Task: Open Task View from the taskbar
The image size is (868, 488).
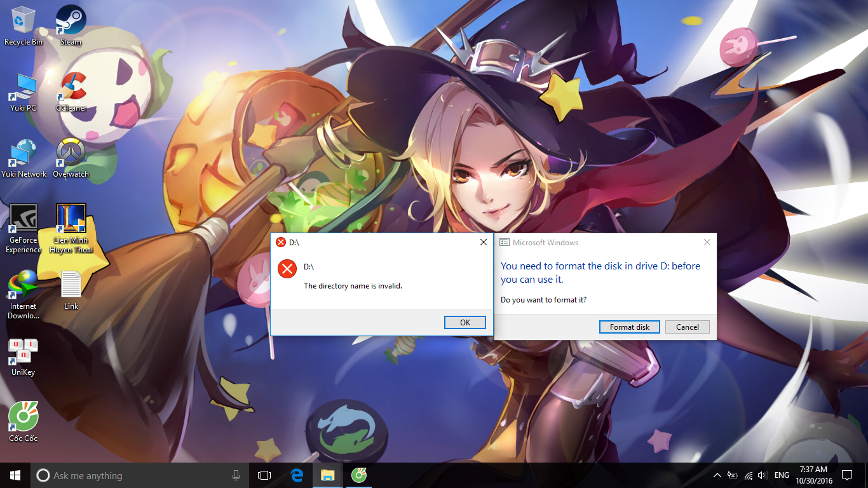Action: [x=264, y=475]
